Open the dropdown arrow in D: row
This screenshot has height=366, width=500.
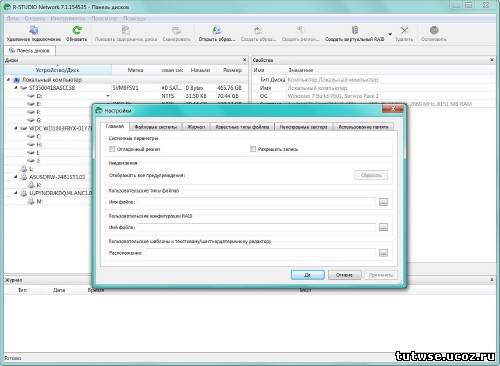coord(108,96)
